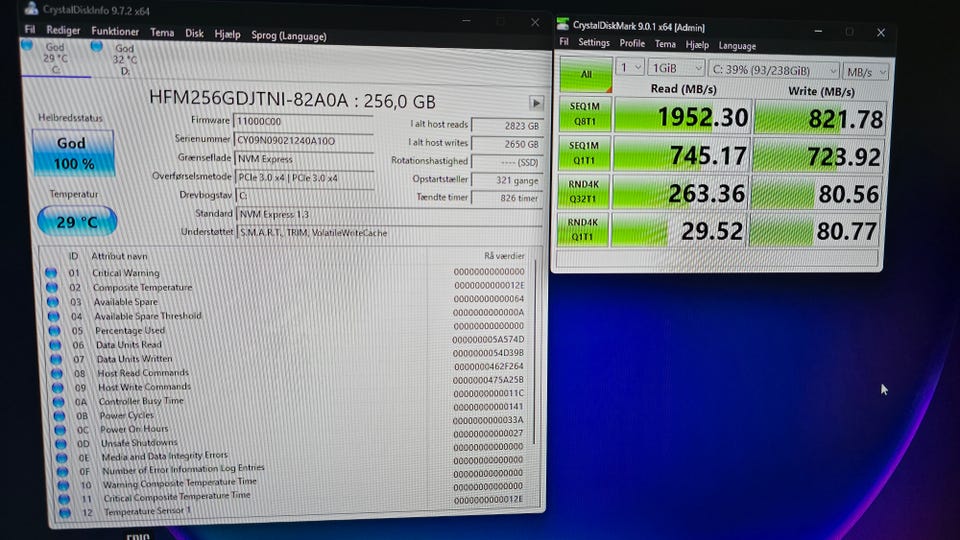Click the status icon for Data Units Written
The width and height of the screenshot is (960, 540).
[56, 359]
